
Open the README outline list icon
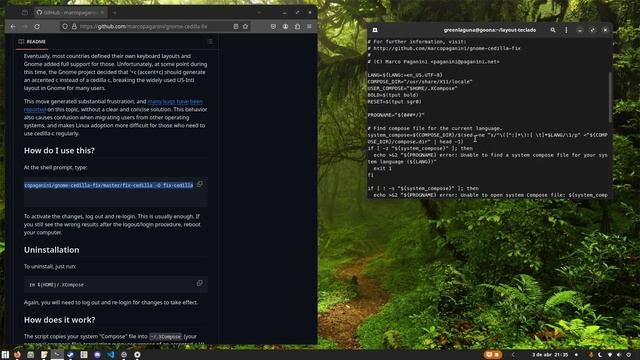[210, 42]
